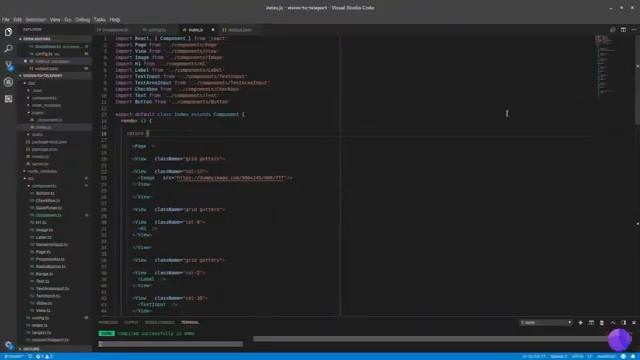
Task: Open the Debug menu
Action: pyautogui.click(x=82, y=19)
